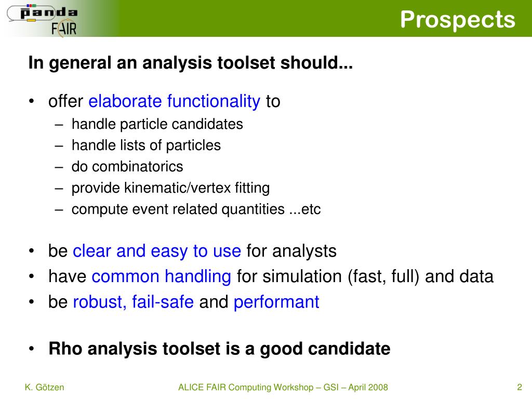Click the green header banner
This screenshot has height=399, width=532.
(x=266, y=18)
